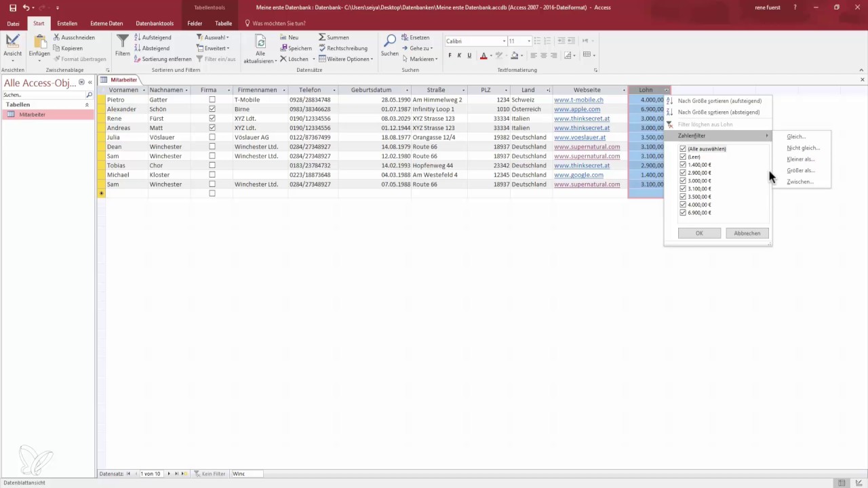Click the record search field at bottom
This screenshot has width=868, height=488.
coord(246,474)
